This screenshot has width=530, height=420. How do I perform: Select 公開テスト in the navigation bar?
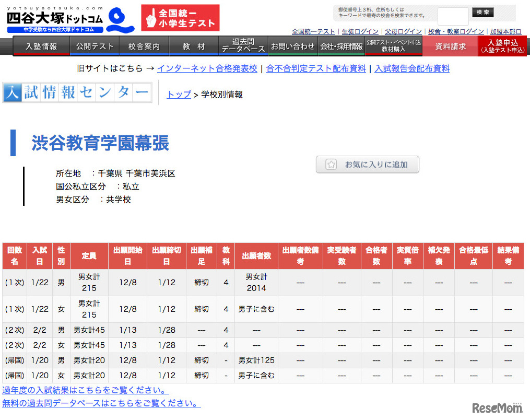click(94, 46)
